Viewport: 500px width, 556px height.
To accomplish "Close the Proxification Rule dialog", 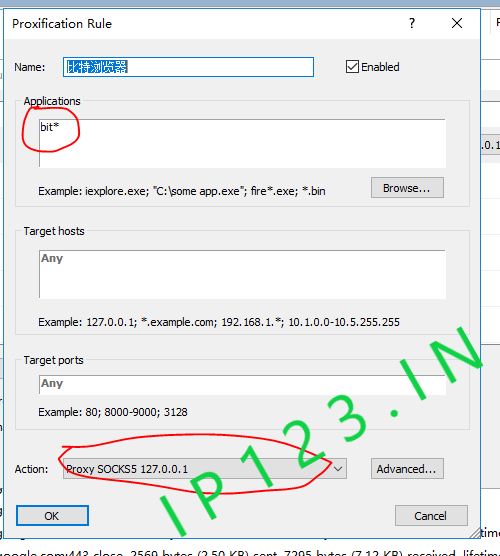I will (457, 23).
